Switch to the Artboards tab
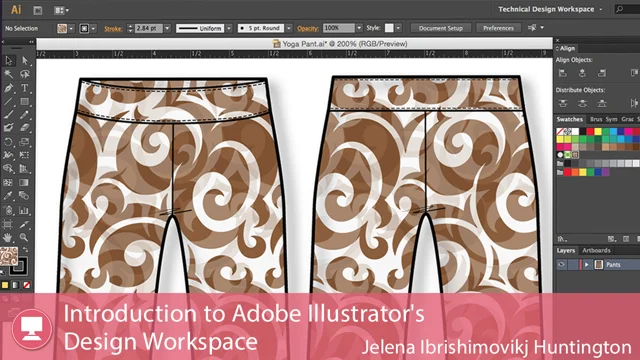The image size is (640, 360). pyautogui.click(x=596, y=250)
